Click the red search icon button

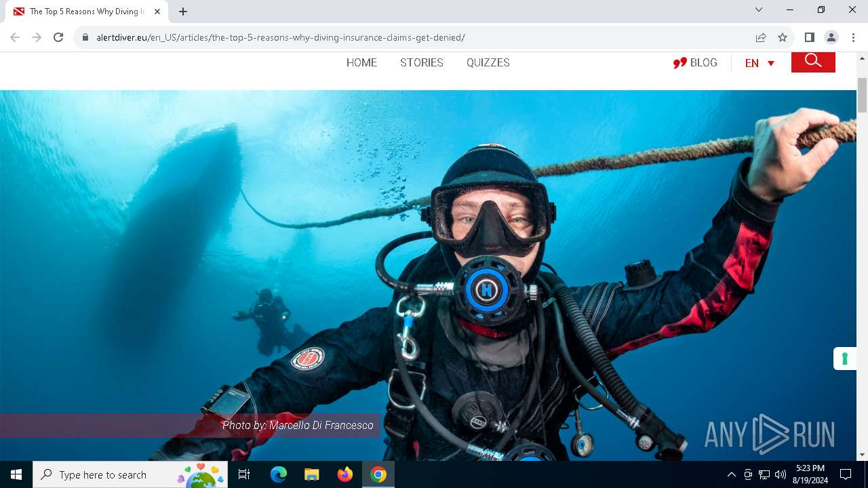tap(813, 62)
